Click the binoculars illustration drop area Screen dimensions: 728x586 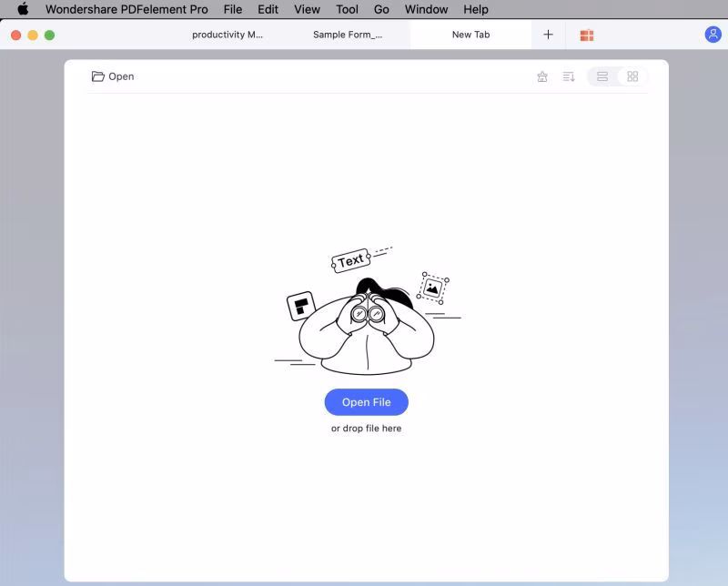[x=368, y=310]
